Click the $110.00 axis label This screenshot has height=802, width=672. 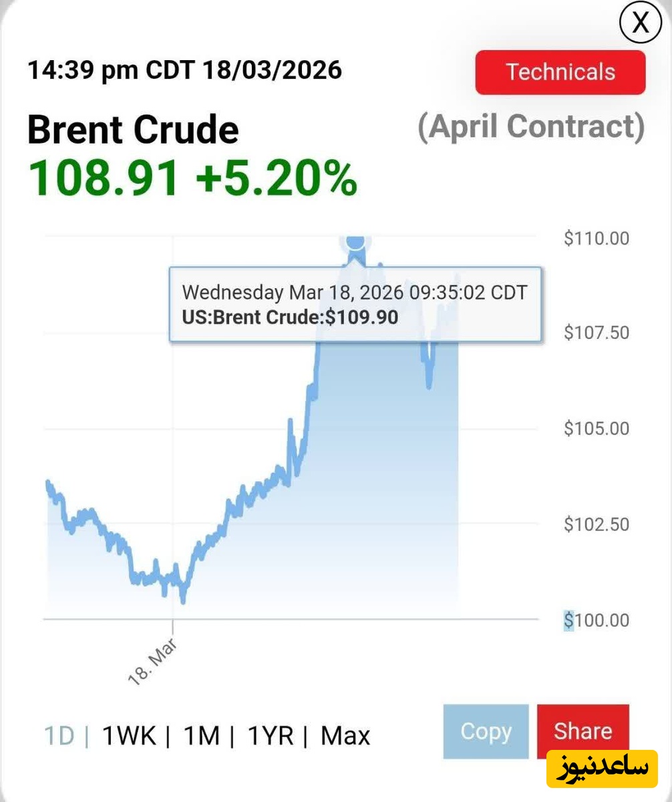coord(596,239)
